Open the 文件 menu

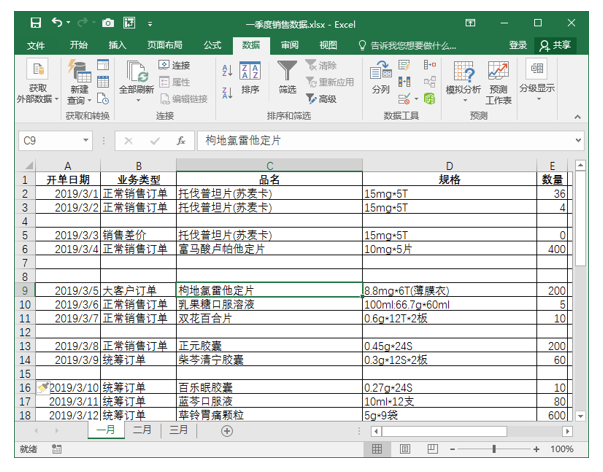pyautogui.click(x=36, y=45)
